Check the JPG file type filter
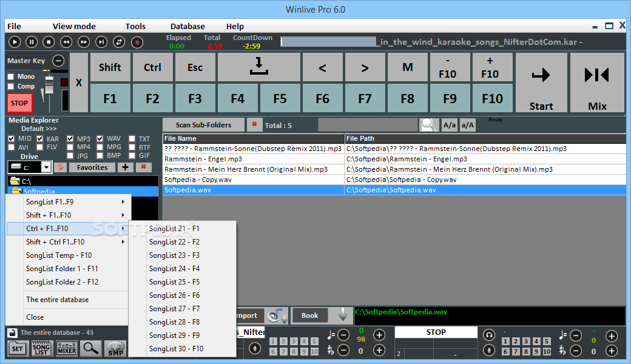 tap(70, 156)
